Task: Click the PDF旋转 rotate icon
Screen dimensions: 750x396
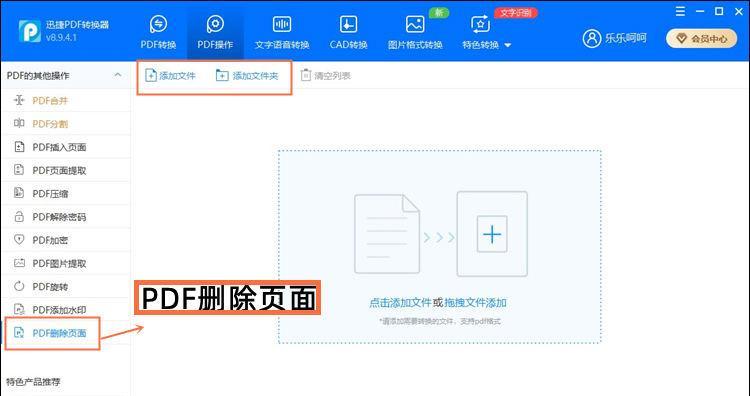Action: [x=19, y=286]
